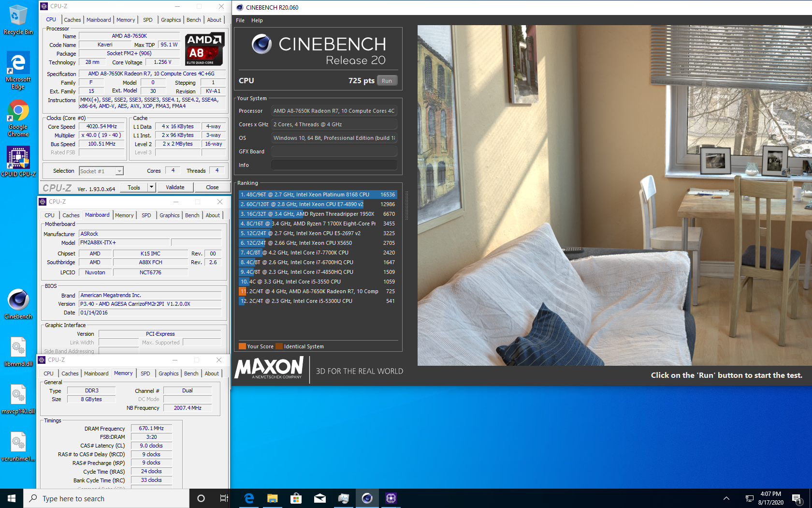812x508 pixels.
Task: Click the Tools button in CPU-Z
Action: click(134, 187)
